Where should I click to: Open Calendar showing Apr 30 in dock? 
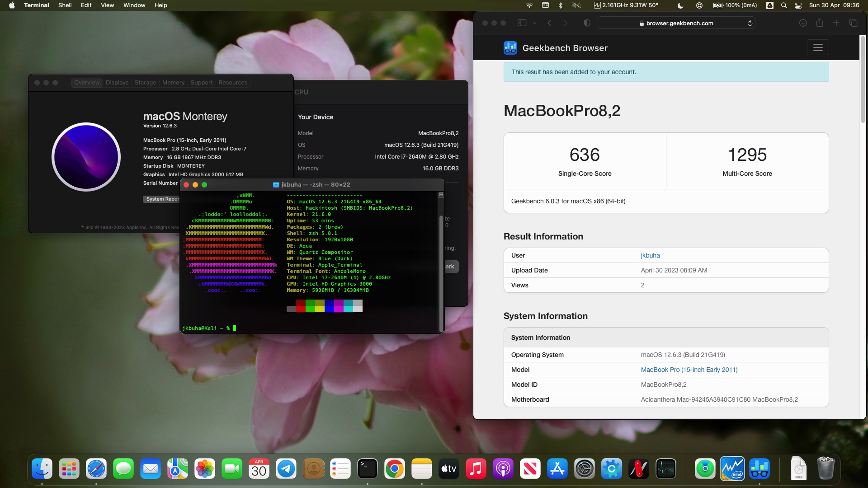click(259, 469)
